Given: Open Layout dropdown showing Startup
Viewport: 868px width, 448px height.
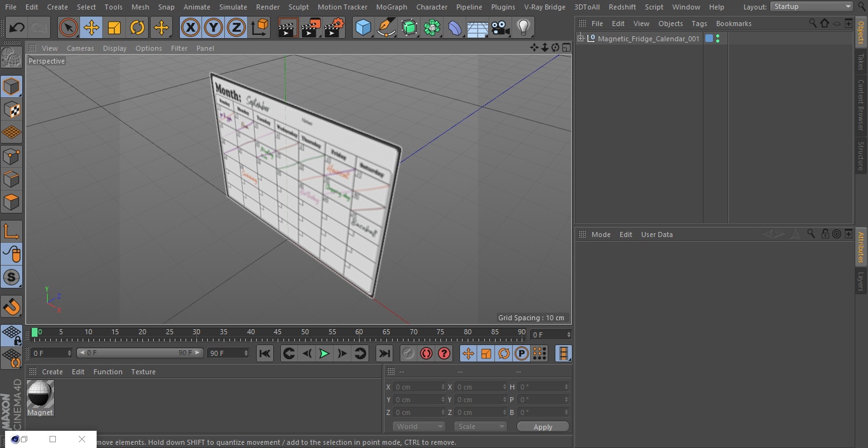Looking at the screenshot, I should pos(811,6).
